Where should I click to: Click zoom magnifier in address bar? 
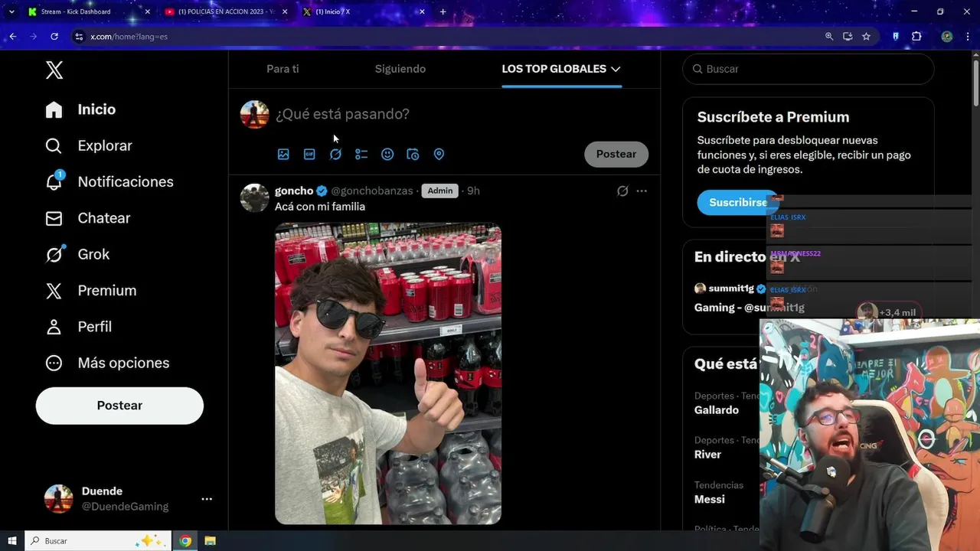click(x=829, y=36)
